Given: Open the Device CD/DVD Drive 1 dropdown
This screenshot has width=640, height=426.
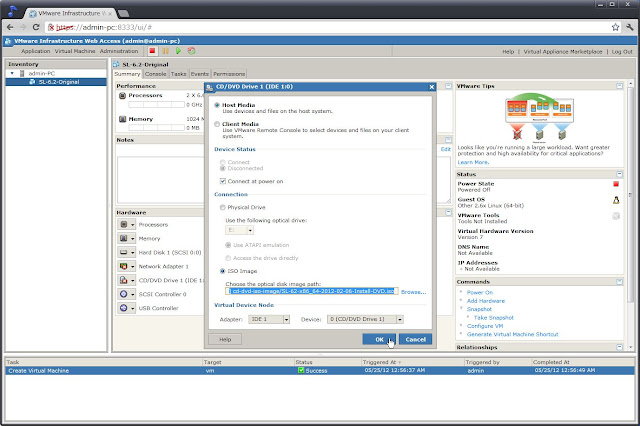Looking at the screenshot, I should [x=365, y=320].
